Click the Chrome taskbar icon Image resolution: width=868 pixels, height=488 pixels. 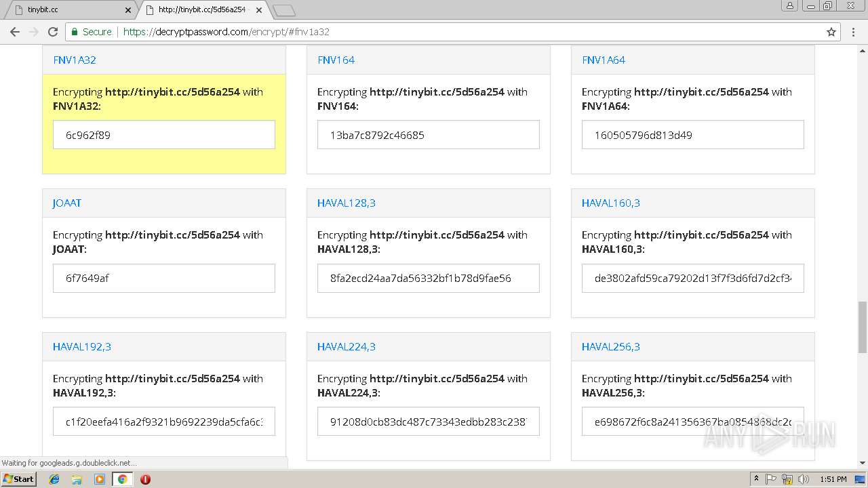123,479
